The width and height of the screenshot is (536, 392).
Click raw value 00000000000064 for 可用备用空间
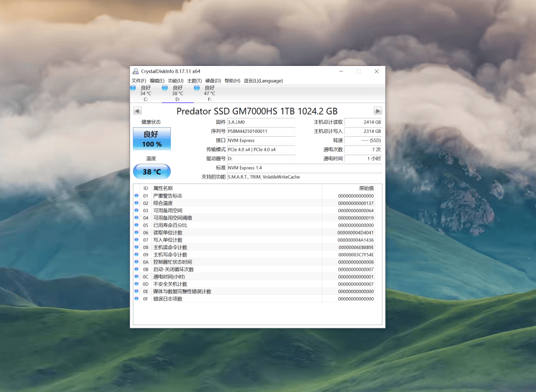pos(356,211)
